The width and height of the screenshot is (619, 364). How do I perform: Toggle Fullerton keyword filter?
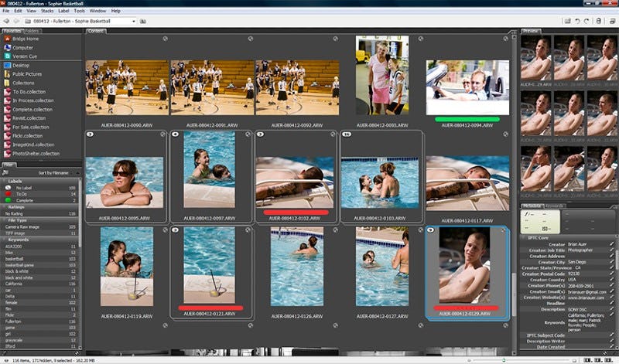[39, 321]
